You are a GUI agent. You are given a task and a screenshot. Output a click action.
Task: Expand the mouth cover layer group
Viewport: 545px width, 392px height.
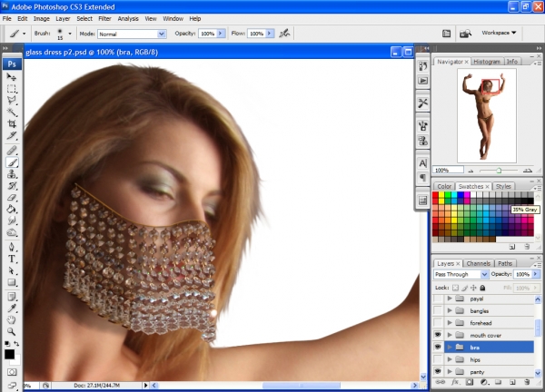450,335
